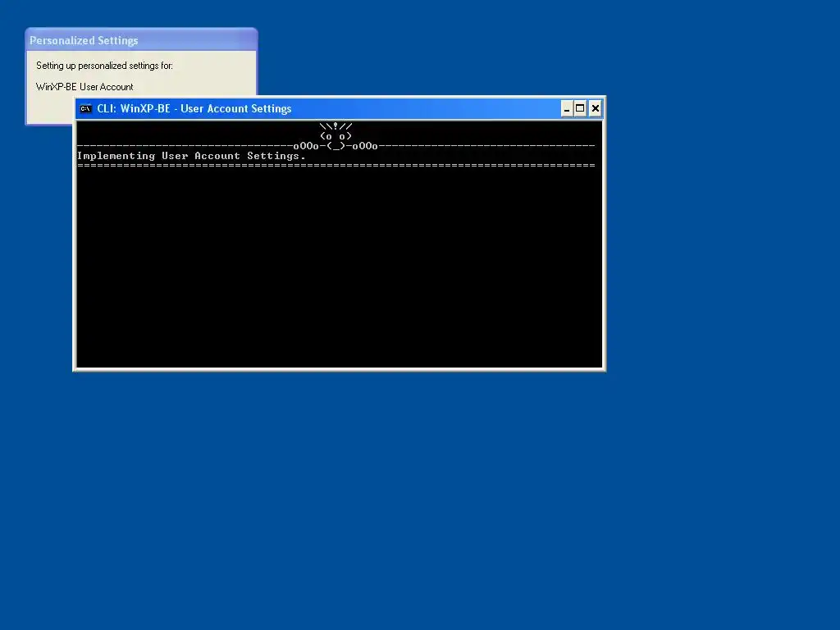
Task: Maximize the CLI User Account Settings window
Action: [x=580, y=109]
